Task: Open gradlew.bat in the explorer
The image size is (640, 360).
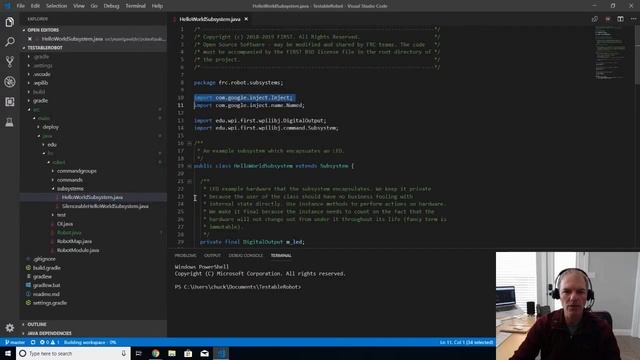Action: pyautogui.click(x=47, y=285)
